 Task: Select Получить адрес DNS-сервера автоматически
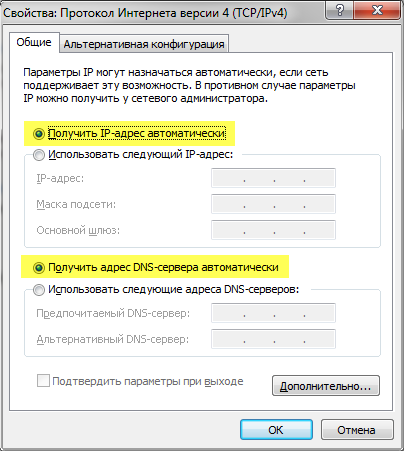tap(39, 268)
